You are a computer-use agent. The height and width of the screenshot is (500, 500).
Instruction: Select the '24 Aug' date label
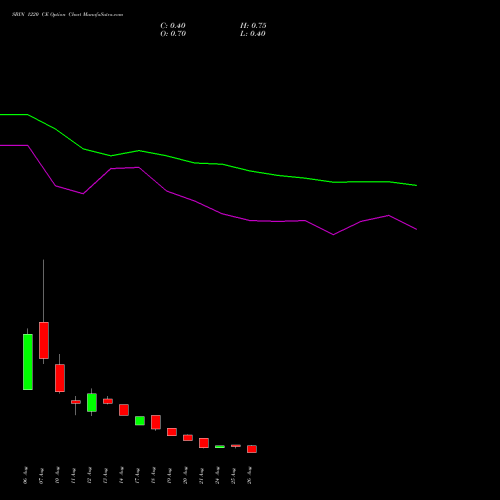pyautogui.click(x=218, y=475)
